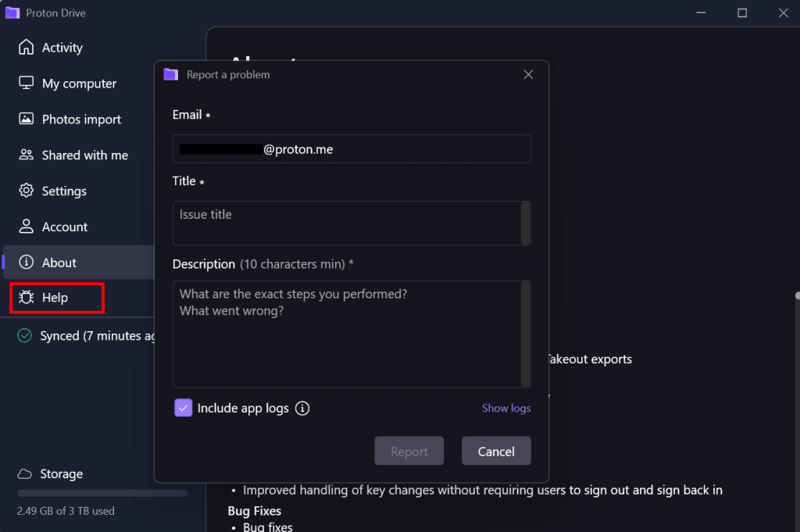Select About in the sidebar
800x532 pixels.
coord(78,262)
